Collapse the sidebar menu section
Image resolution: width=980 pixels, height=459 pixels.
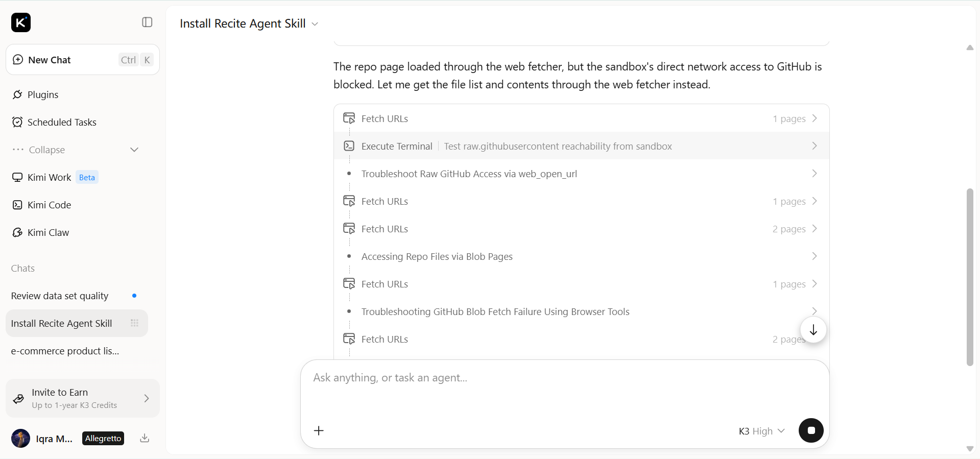(x=77, y=150)
